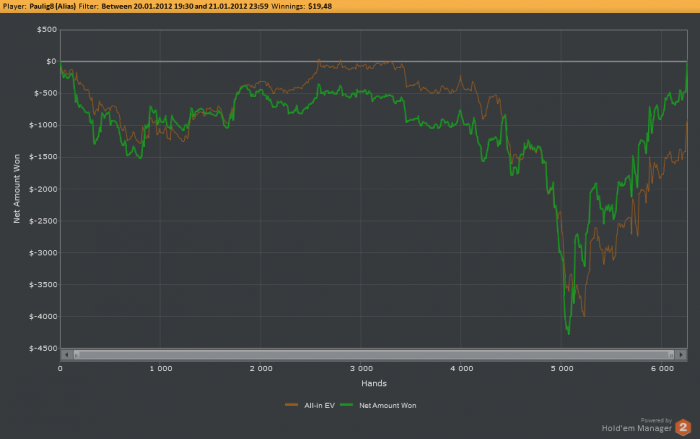Click the 5 000 x-axis label
Viewport: 700px width, 439px height.
pyautogui.click(x=562, y=368)
